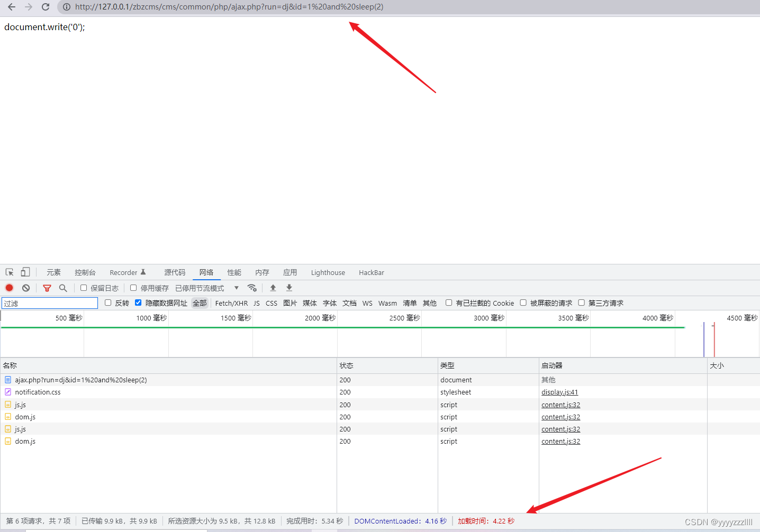Enable the 反转 checkbox
Image resolution: width=760 pixels, height=532 pixels.
point(108,302)
